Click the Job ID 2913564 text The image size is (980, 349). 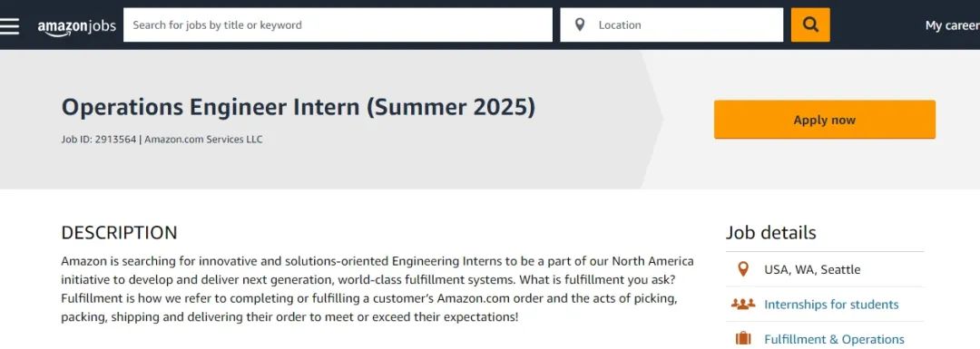tap(99, 140)
